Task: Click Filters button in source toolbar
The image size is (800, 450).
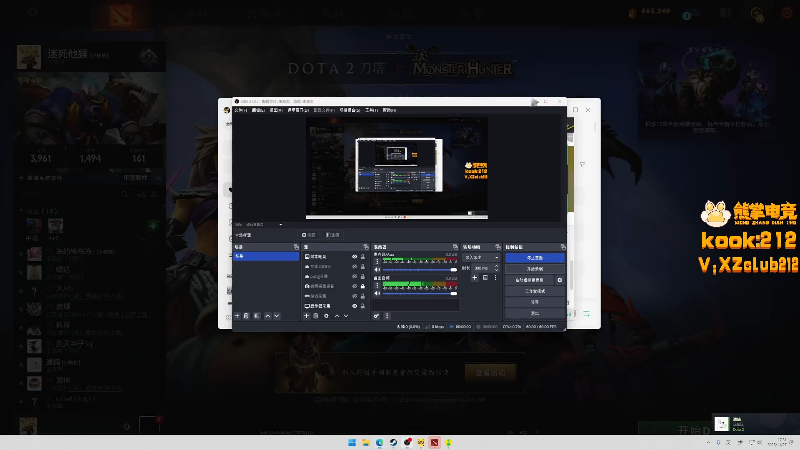Action: coord(333,235)
